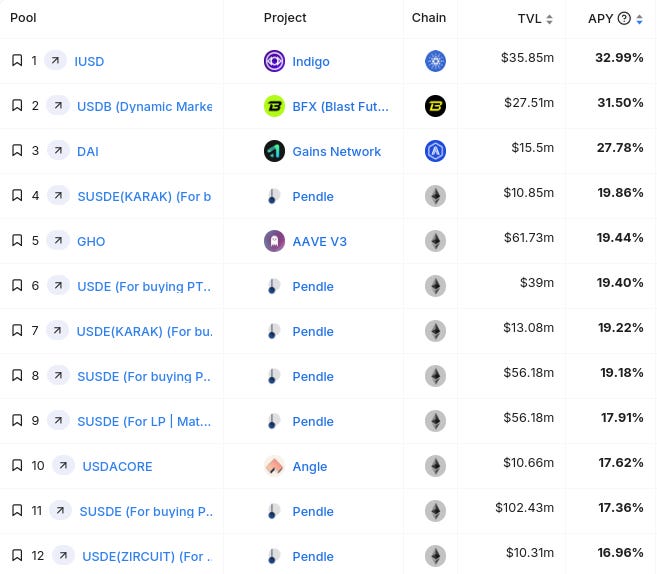Viewport: 657px width, 574px height.
Task: Open the BFX (Blast Fut... project link
Action: [341, 106]
